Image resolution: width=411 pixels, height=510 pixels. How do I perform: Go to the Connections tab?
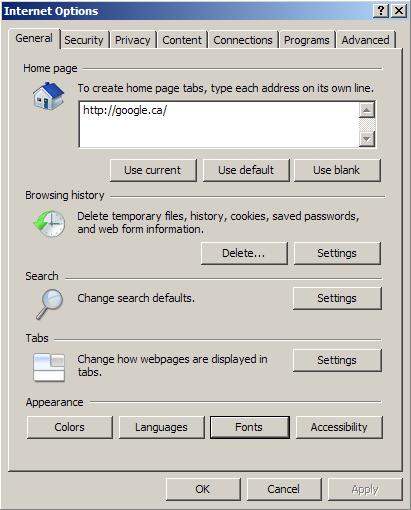pos(243,40)
